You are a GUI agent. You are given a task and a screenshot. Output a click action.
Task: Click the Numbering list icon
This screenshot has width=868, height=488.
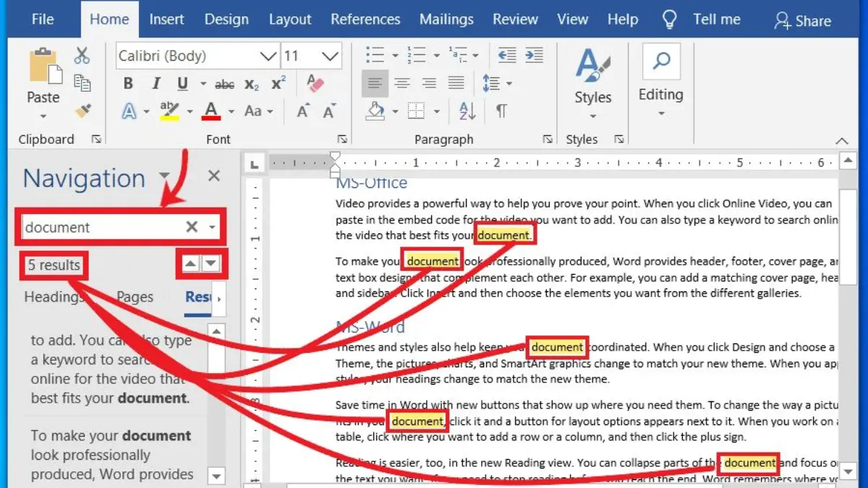pos(416,55)
